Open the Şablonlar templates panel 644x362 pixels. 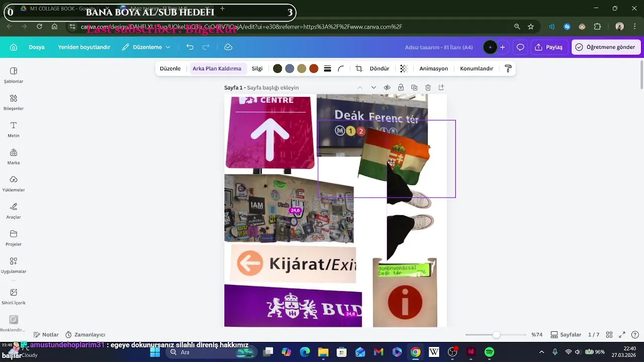tap(14, 75)
